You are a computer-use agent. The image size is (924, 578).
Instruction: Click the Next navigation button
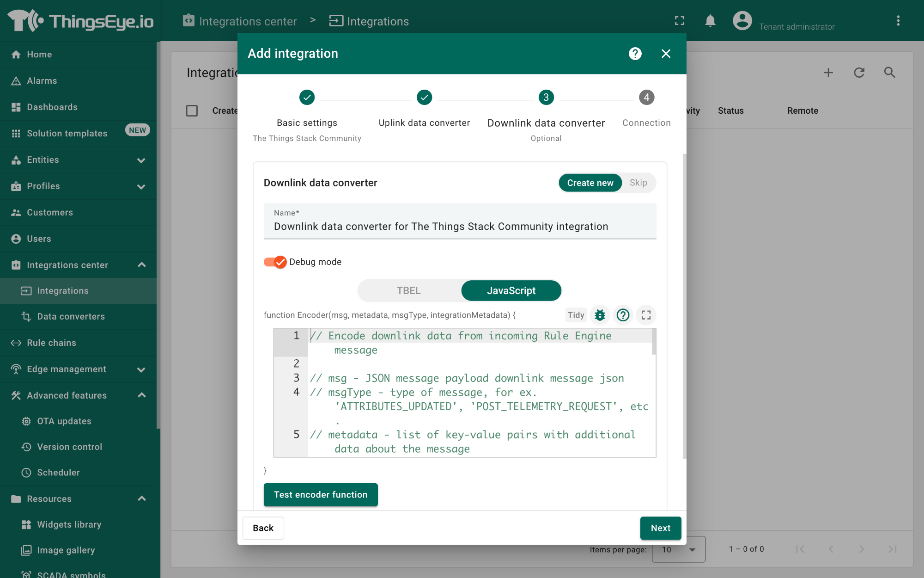[x=661, y=528]
